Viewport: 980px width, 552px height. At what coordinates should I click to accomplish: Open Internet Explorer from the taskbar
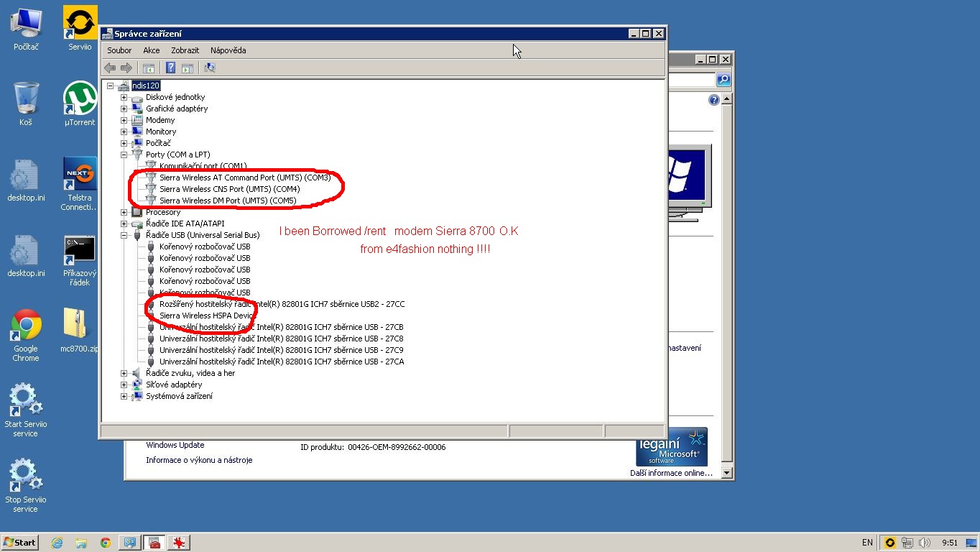pyautogui.click(x=57, y=543)
